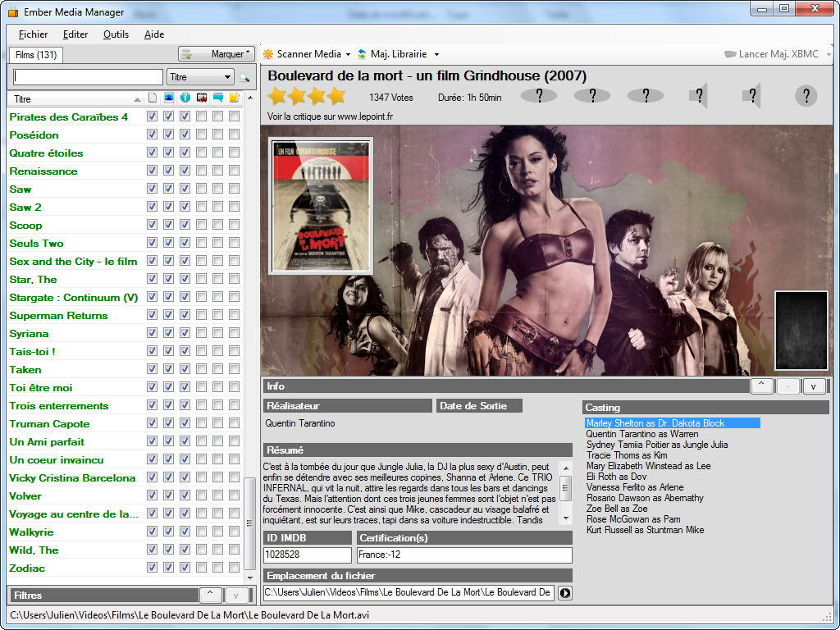840x630 pixels.
Task: Click the search magnifier icon
Action: (x=244, y=78)
